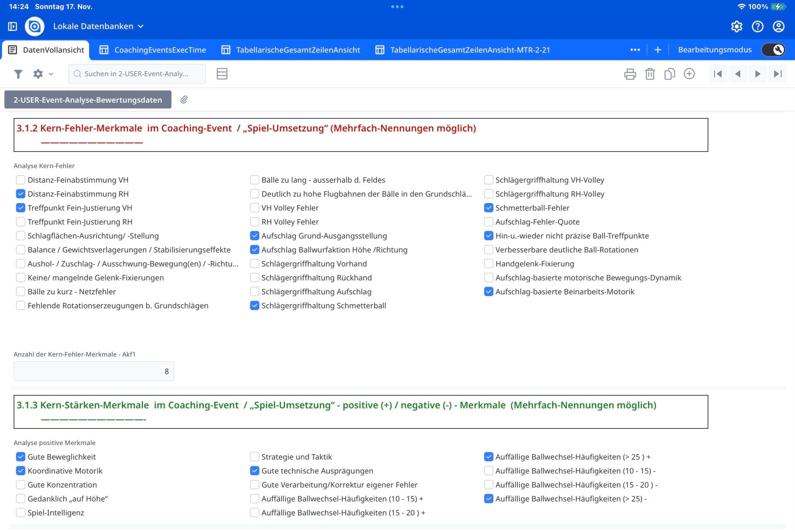
Task: Jump to the first record
Action: pyautogui.click(x=718, y=74)
